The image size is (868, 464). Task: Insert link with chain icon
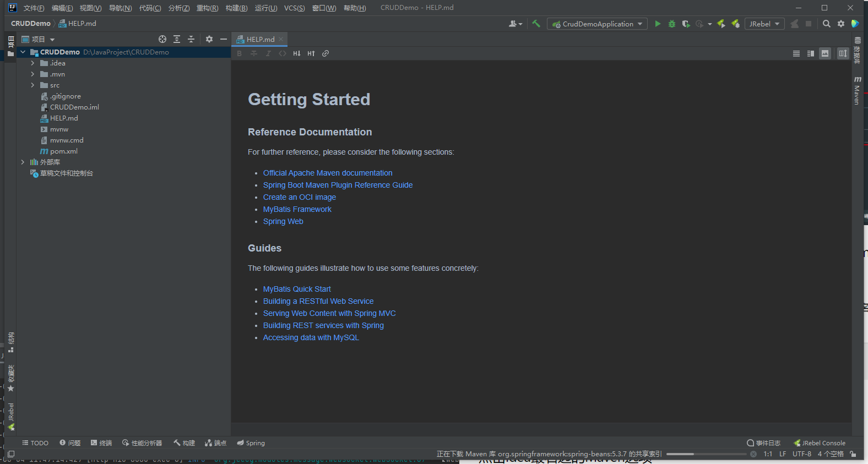pyautogui.click(x=325, y=53)
